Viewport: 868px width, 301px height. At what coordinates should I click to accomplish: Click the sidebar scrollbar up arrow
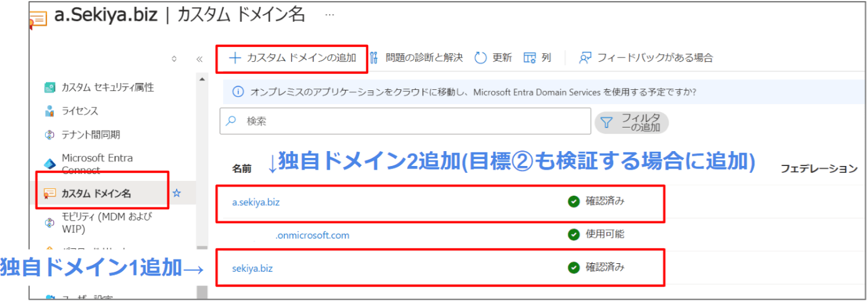[x=201, y=78]
